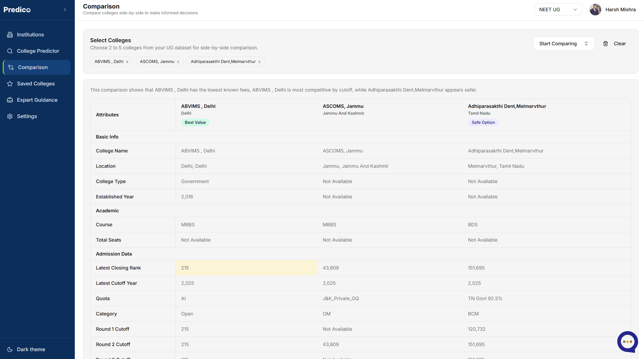The width and height of the screenshot is (644, 359).
Task: Open the Start Comparing selector
Action: 564,44
